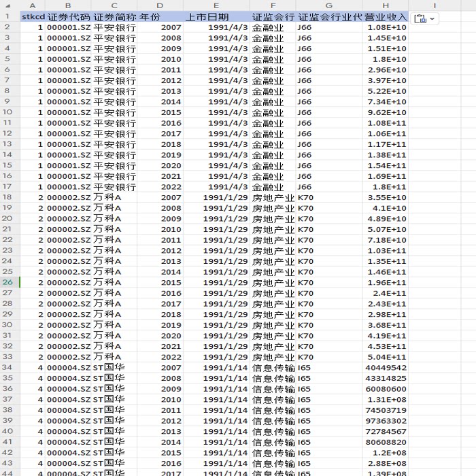Expand Paste Options dropdown arrow

[432, 19]
